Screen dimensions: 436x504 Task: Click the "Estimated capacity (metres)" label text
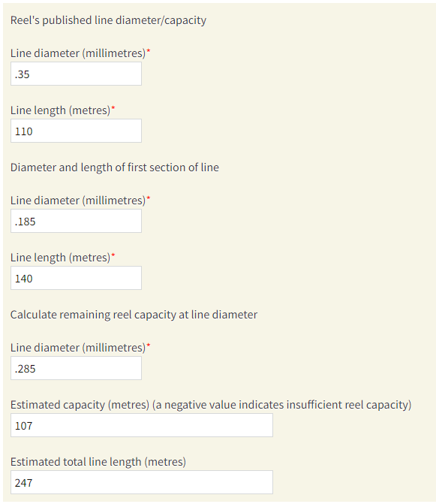point(80,405)
